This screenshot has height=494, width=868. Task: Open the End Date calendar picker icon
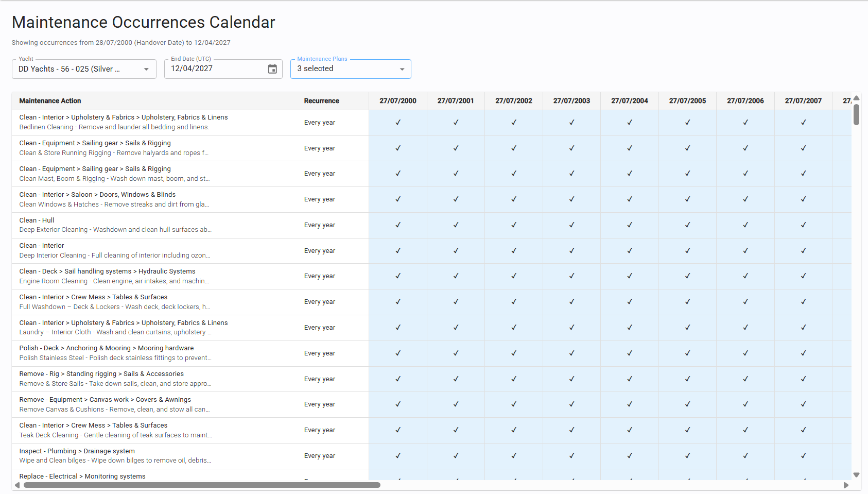(272, 69)
